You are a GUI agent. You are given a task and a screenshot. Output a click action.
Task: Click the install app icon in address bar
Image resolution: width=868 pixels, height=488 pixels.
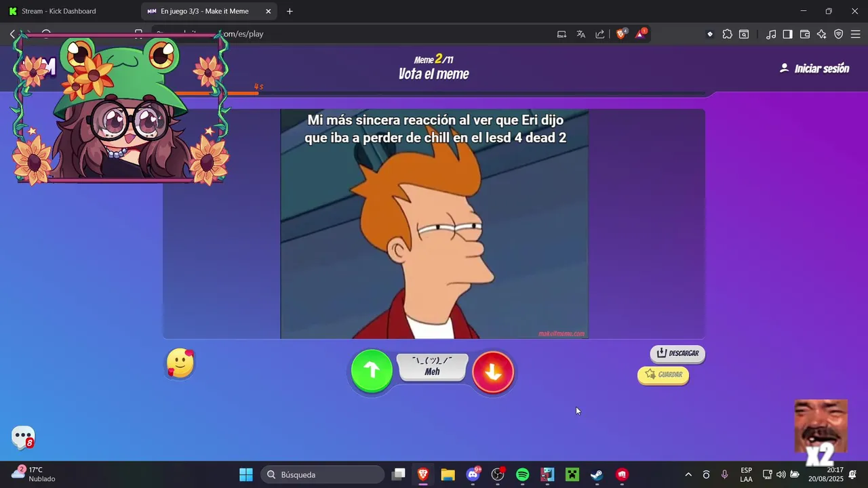click(x=561, y=34)
